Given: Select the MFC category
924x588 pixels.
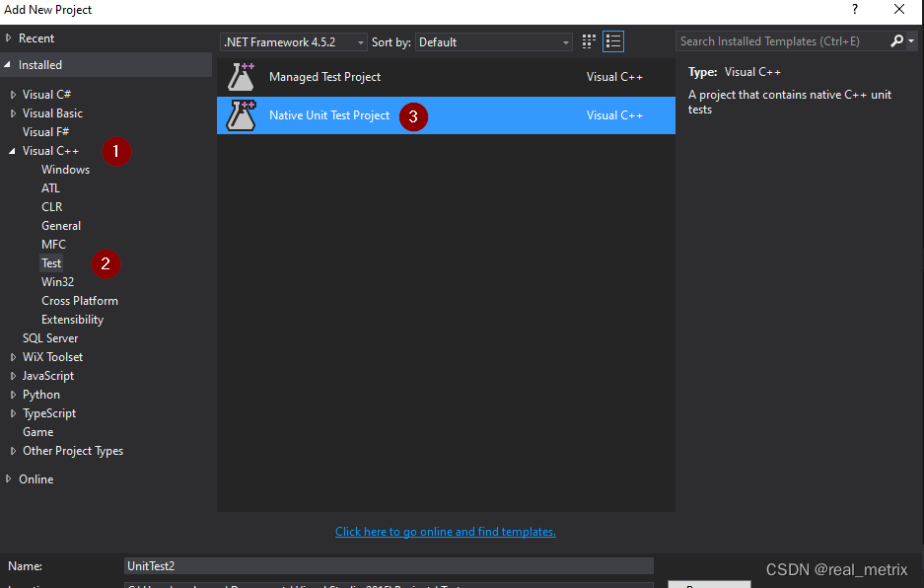Looking at the screenshot, I should point(53,244).
